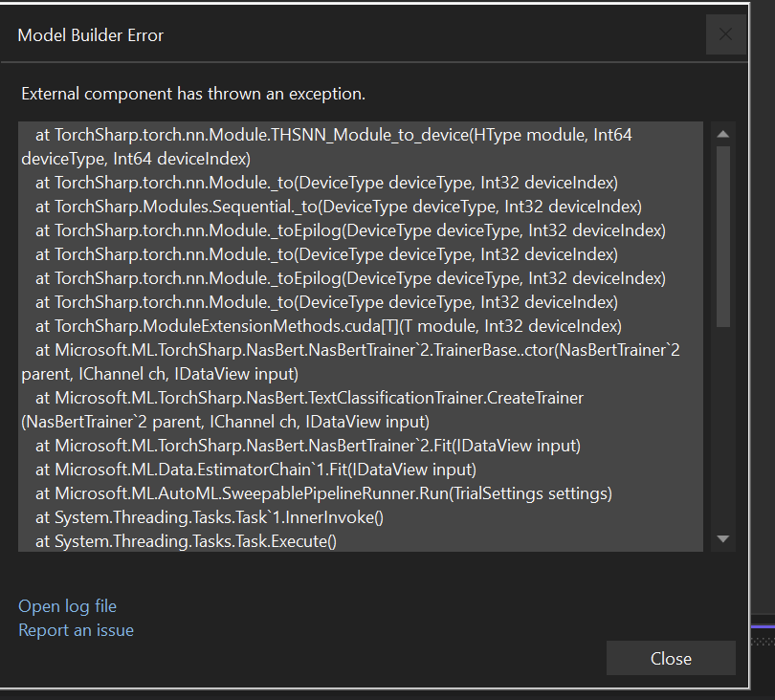The image size is (775, 700).
Task: Click the THSNN_Module_to_device stack trace line
Action: point(326,146)
